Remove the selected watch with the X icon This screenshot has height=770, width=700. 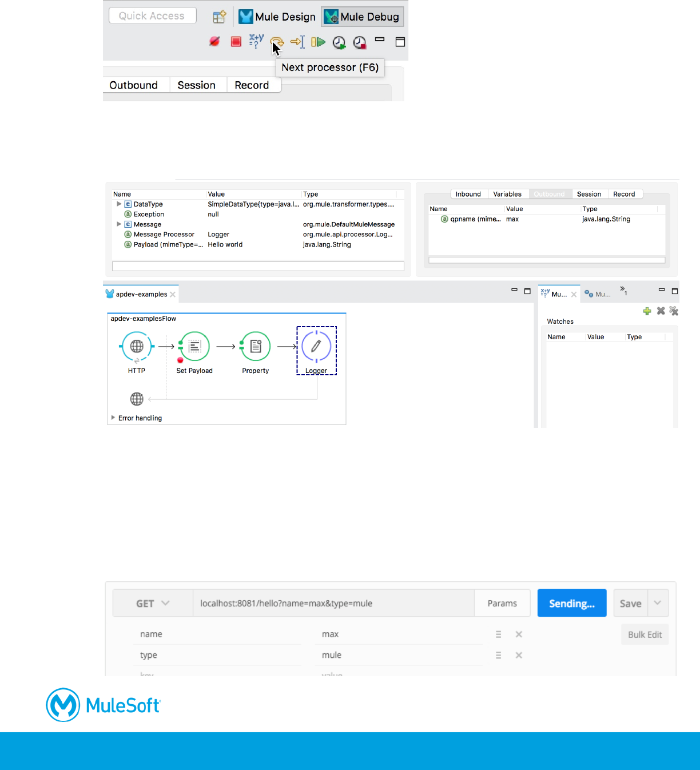(x=661, y=311)
